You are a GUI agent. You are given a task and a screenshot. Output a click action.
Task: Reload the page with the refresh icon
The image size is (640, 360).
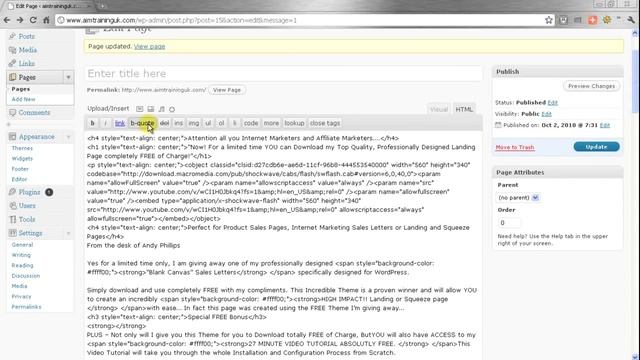click(33, 20)
